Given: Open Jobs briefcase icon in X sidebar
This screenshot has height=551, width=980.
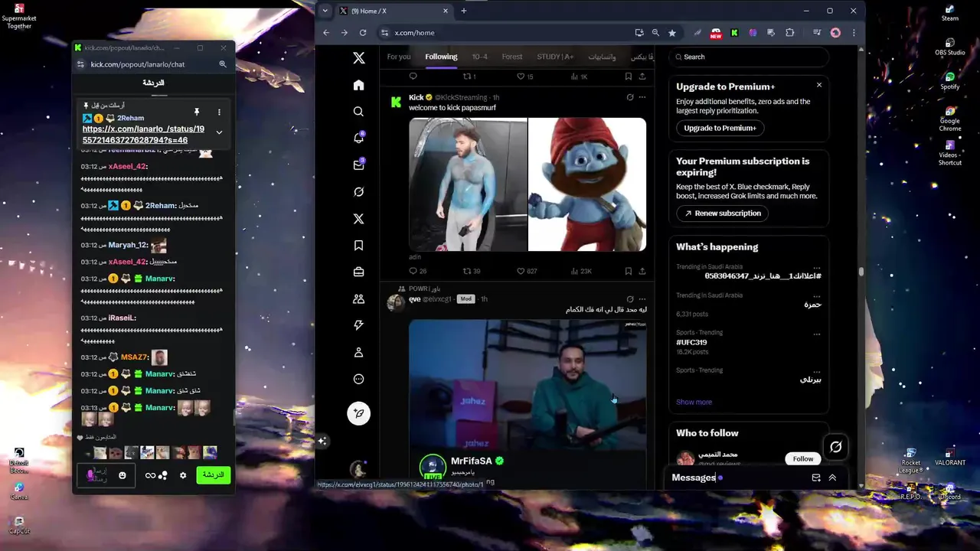Looking at the screenshot, I should tap(358, 272).
